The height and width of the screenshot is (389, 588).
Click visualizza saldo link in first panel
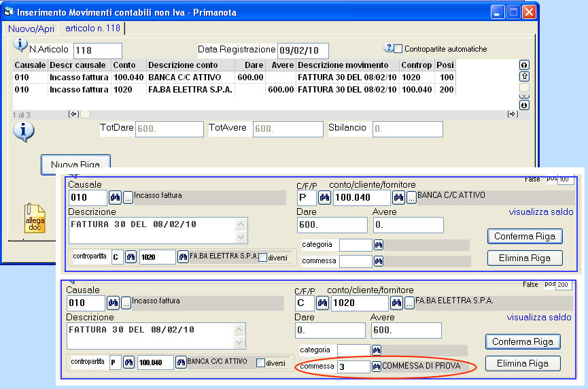pyautogui.click(x=540, y=212)
